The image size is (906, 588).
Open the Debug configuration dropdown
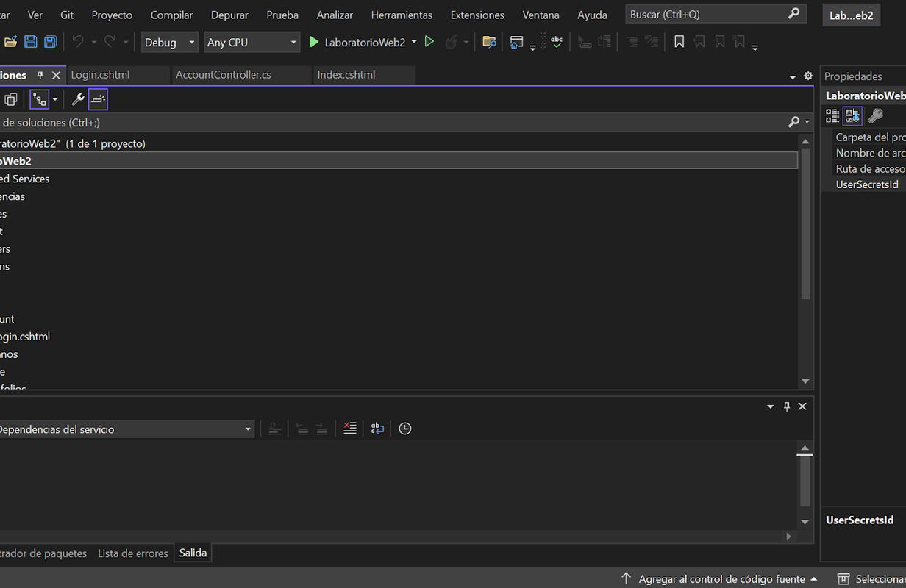pos(170,42)
